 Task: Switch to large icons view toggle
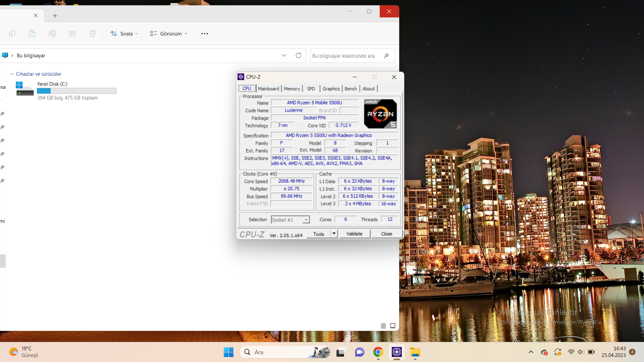pos(393,326)
